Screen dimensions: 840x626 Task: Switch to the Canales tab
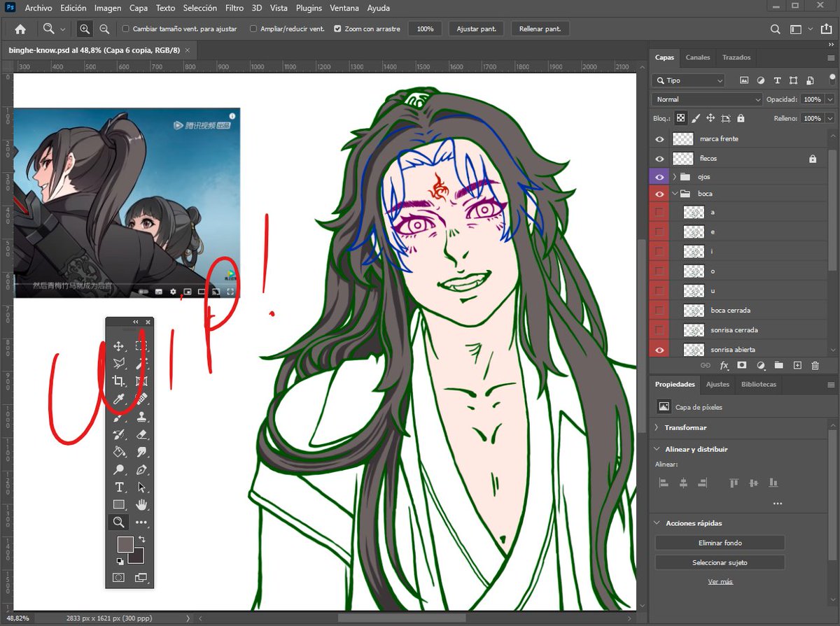click(x=697, y=57)
